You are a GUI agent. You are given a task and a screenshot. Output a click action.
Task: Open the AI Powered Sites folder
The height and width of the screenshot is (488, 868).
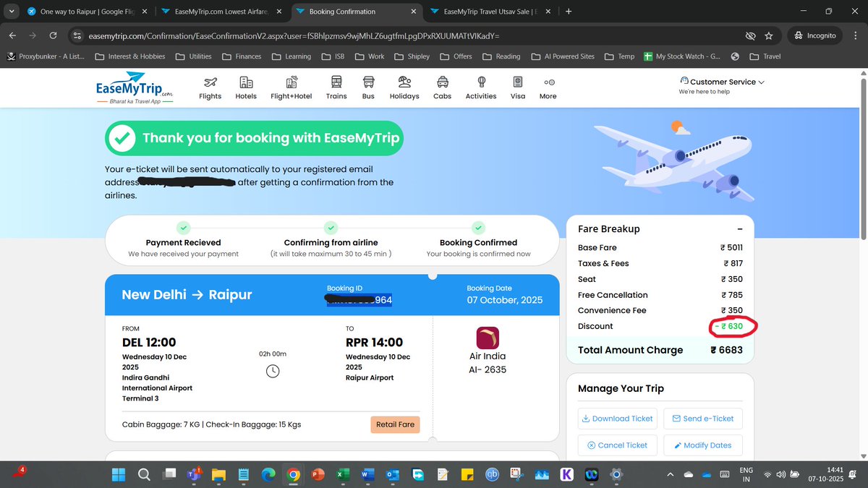point(563,56)
